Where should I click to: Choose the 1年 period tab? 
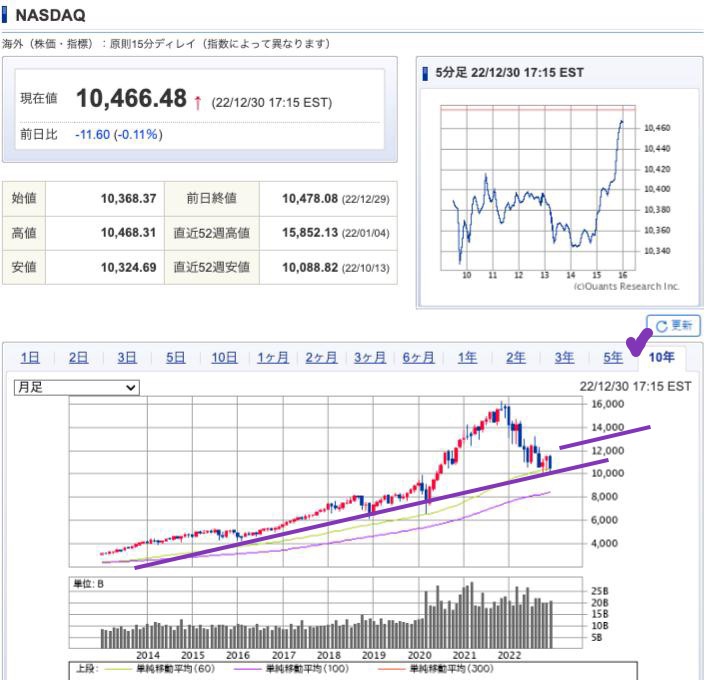tap(467, 358)
